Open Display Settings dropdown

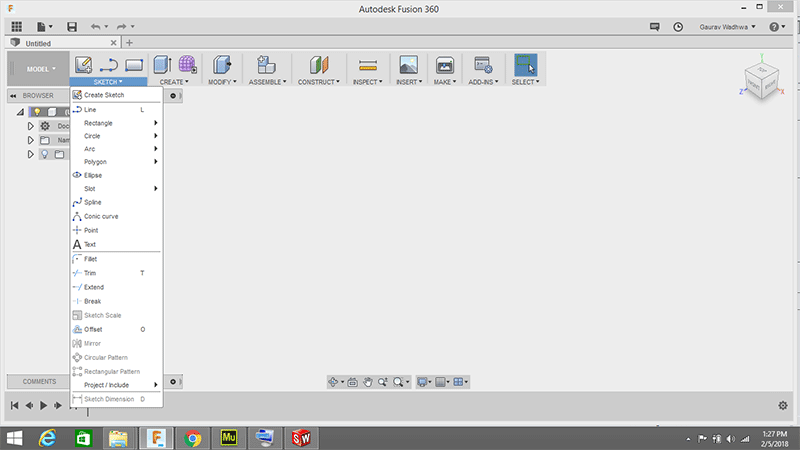pyautogui.click(x=424, y=382)
